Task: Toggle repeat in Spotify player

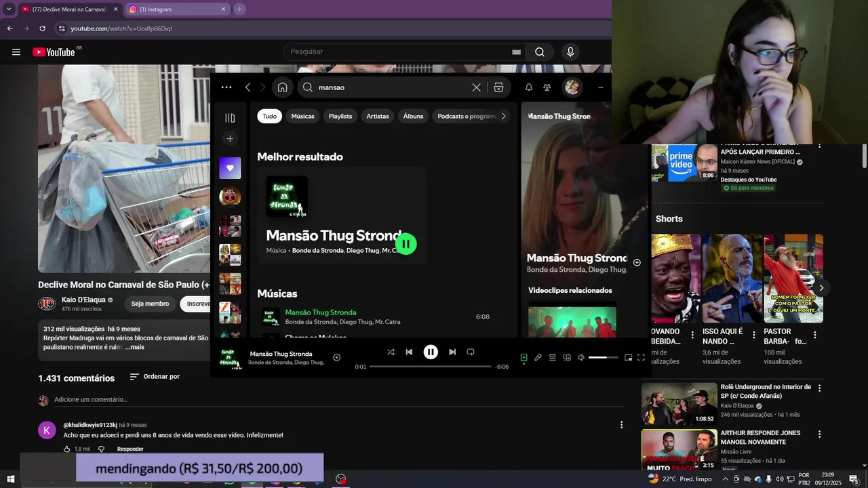Action: pyautogui.click(x=471, y=352)
